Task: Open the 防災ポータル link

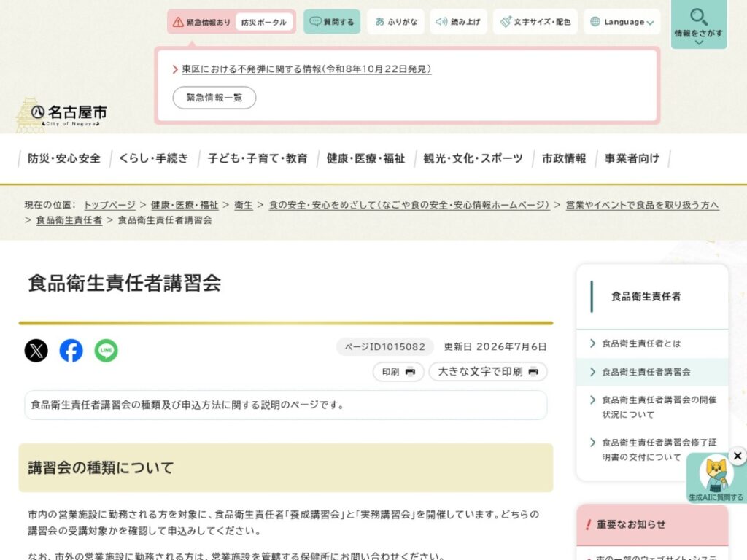Action: coord(264,22)
